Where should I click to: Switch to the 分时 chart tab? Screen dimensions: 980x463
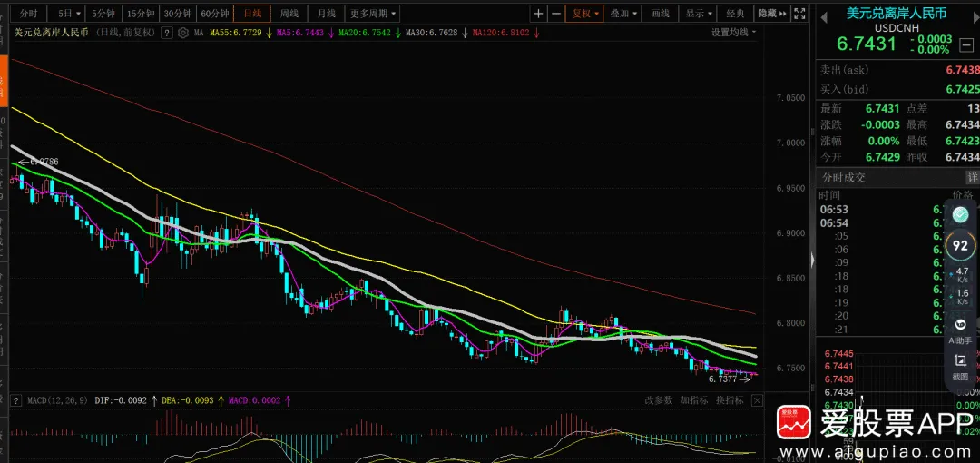click(28, 13)
